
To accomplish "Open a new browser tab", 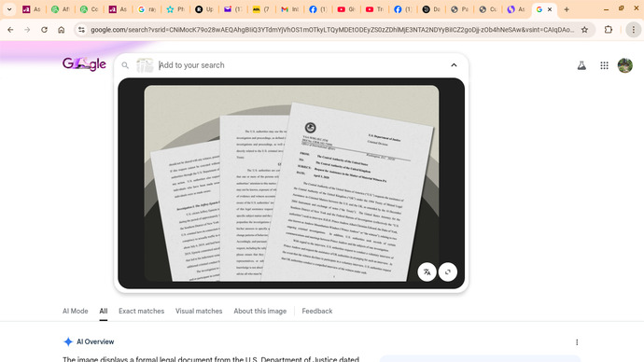I will (567, 9).
